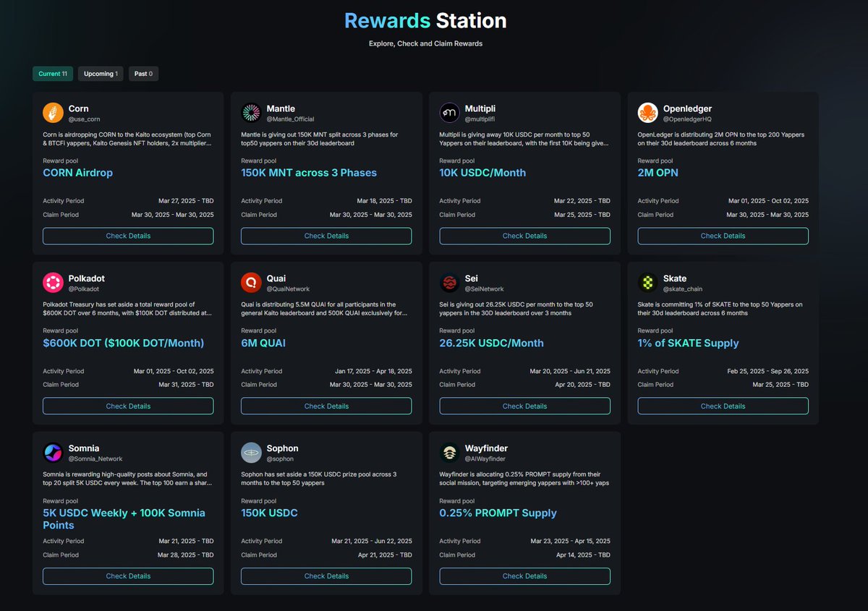Click the Skate project logo
The height and width of the screenshot is (611, 868).
pos(647,283)
